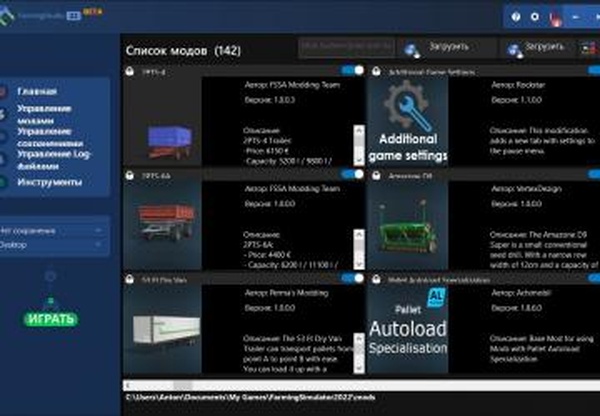Click the lock icon beside Amazone D9
The image size is (600, 416).
372,175
